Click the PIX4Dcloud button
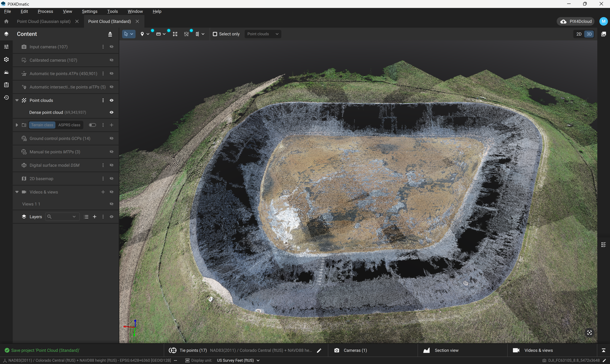The height and width of the screenshot is (364, 610). pos(575,21)
